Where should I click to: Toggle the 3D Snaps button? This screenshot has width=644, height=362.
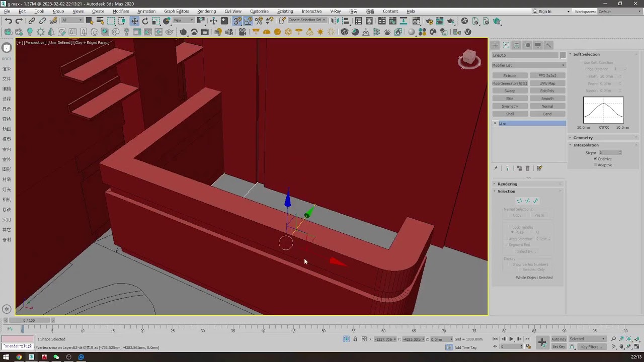(237, 21)
